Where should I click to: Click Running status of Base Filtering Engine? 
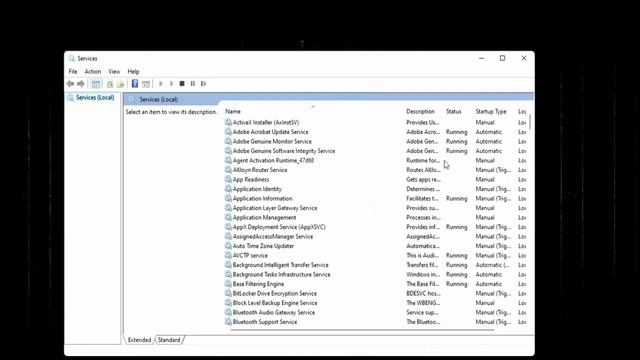(x=456, y=284)
